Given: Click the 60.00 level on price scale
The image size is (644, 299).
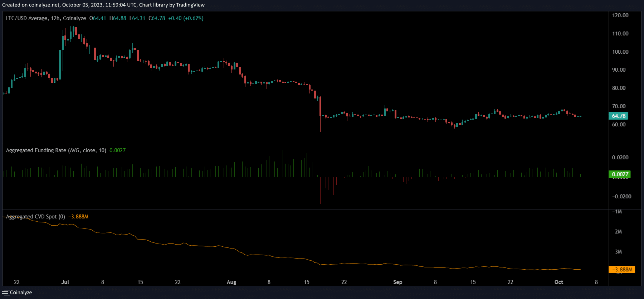Looking at the screenshot, I should [x=619, y=125].
